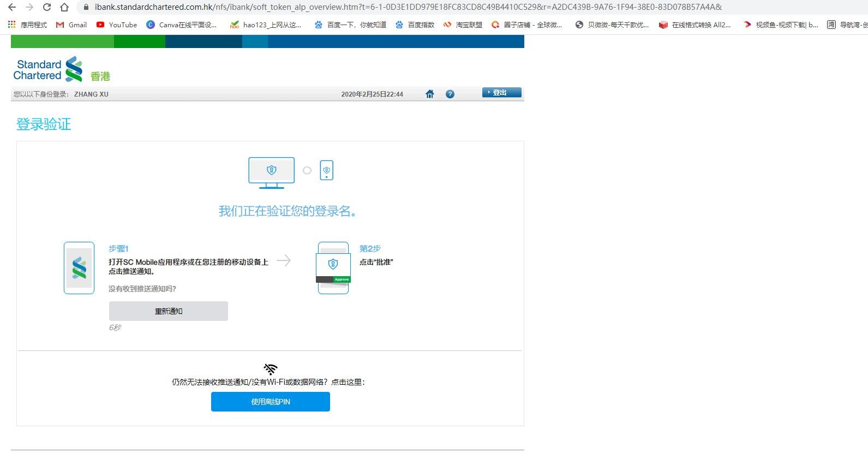Reload the page with refresh icon

[x=47, y=7]
